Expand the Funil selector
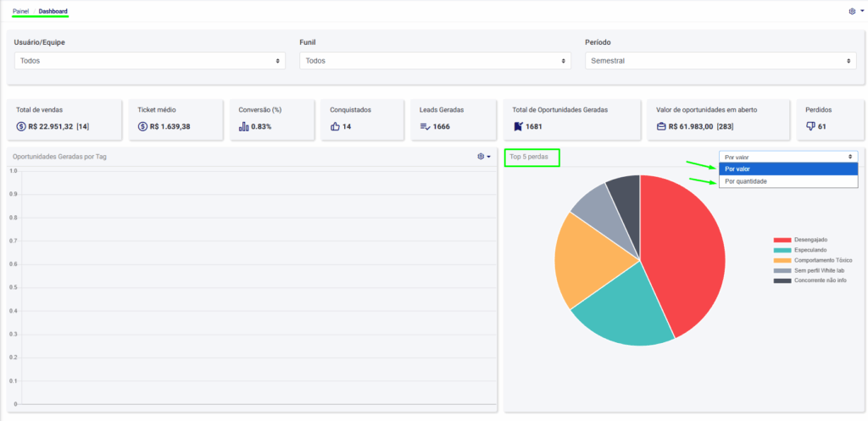The height and width of the screenshot is (421, 868). 435,61
